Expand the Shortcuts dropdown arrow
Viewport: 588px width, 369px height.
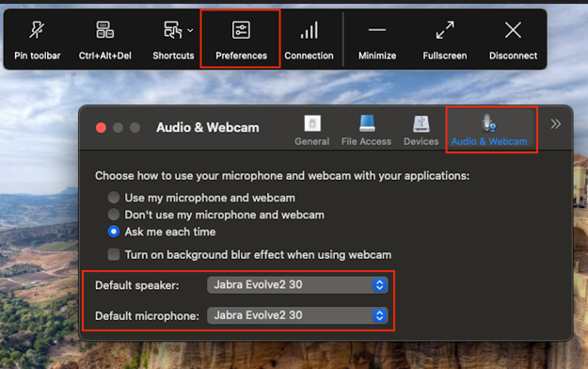point(190,30)
